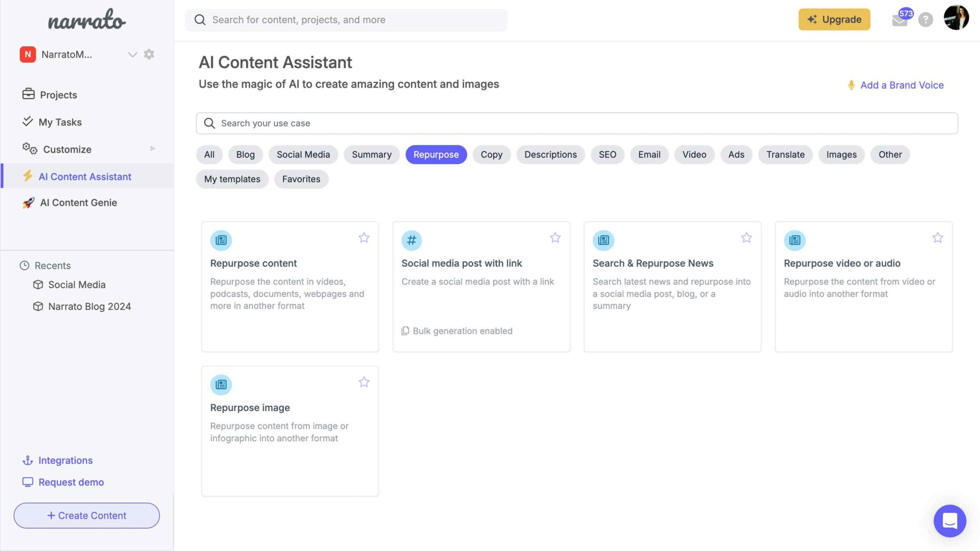Select the Video filter chip
Screen dimensions: 980x551
click(694, 154)
